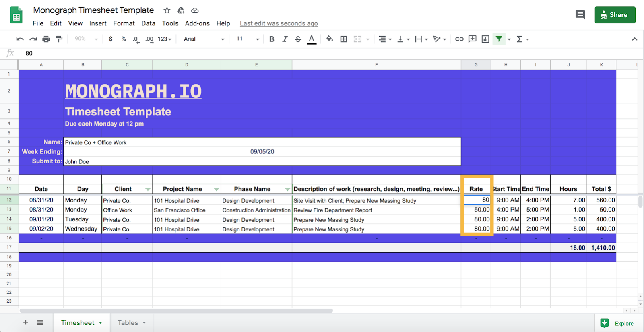The image size is (644, 332).
Task: Add a new sheet with plus icon
Action: click(25, 322)
